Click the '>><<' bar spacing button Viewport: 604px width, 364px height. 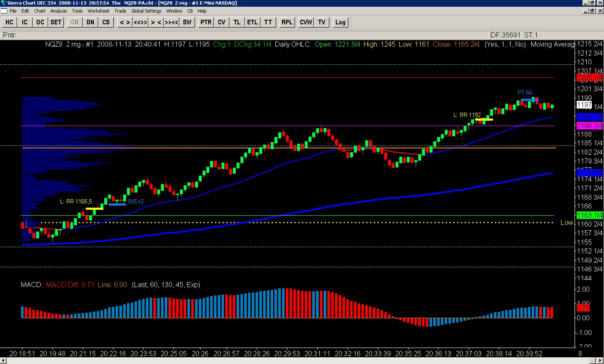pos(171,22)
